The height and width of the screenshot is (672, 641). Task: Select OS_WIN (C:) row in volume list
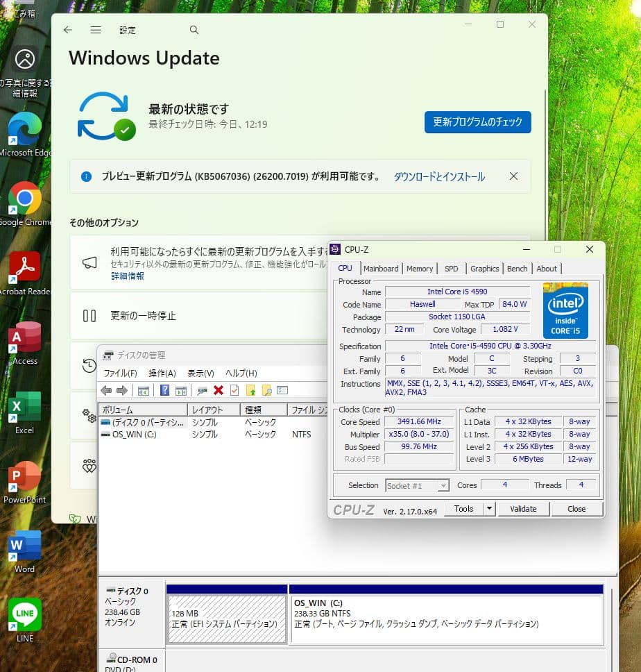[x=214, y=435]
